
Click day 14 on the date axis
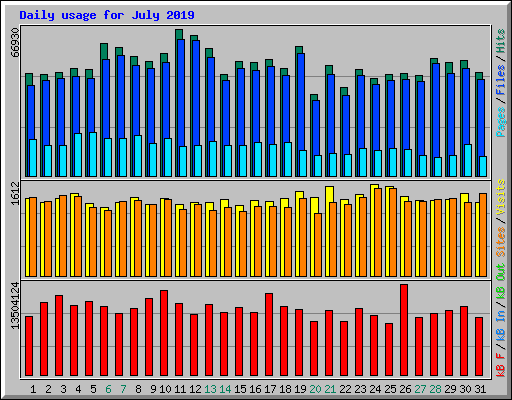[225, 389]
